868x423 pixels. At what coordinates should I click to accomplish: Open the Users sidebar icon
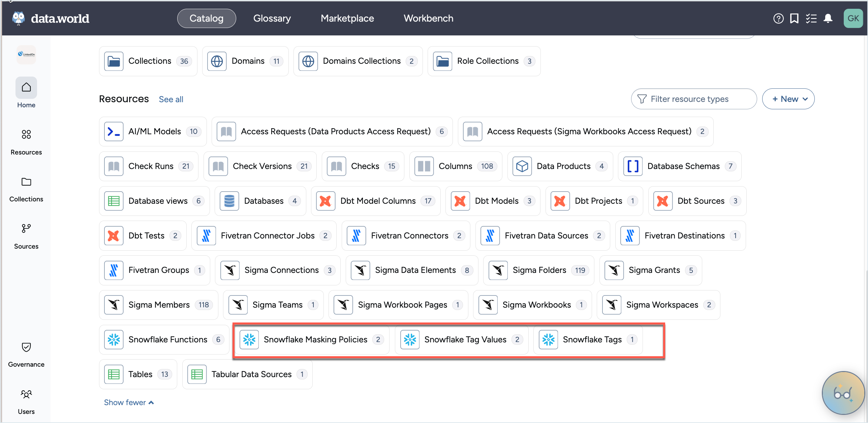(x=26, y=401)
